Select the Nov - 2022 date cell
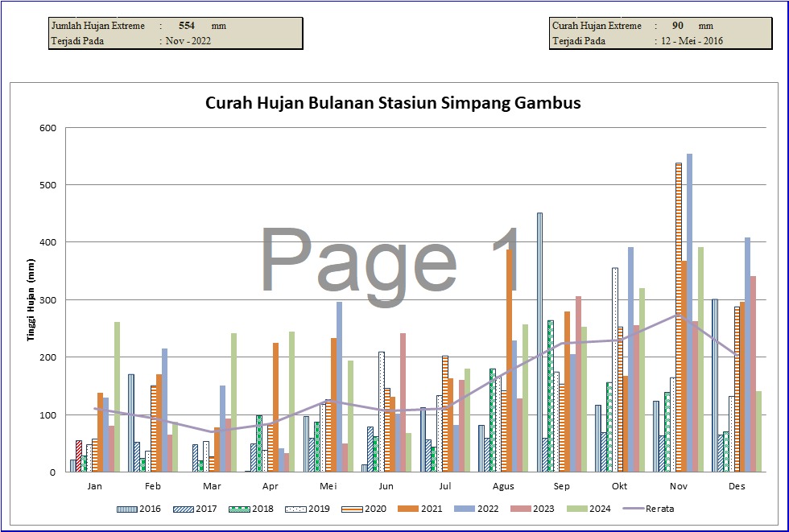The width and height of the screenshot is (789, 532). (188, 41)
